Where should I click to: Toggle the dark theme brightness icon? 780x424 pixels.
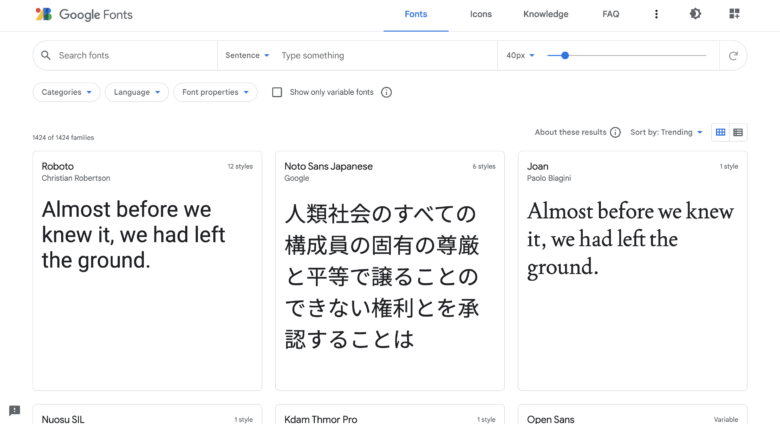(695, 14)
